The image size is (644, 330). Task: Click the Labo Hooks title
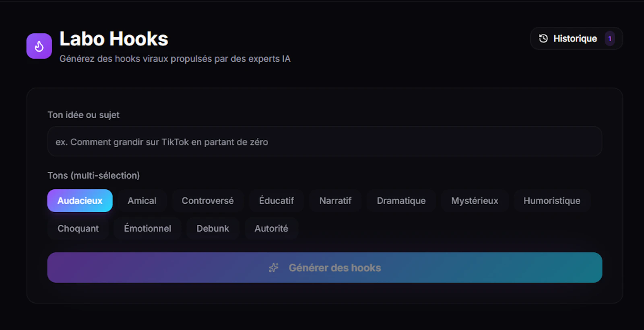click(114, 39)
